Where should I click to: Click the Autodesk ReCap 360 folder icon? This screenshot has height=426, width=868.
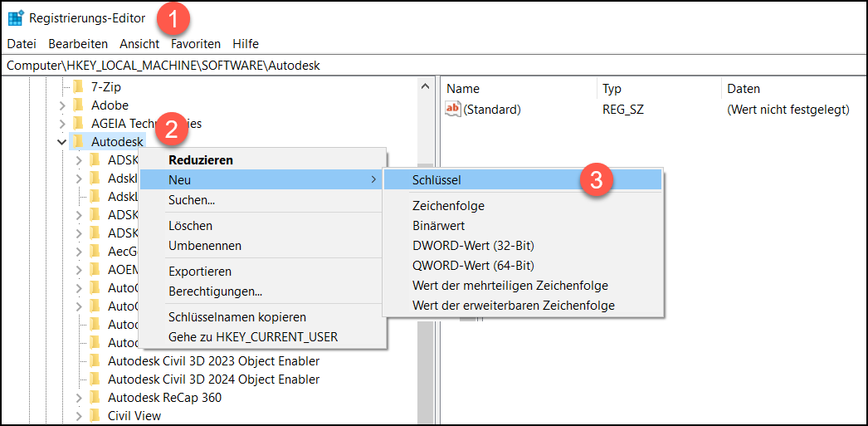[x=95, y=398]
